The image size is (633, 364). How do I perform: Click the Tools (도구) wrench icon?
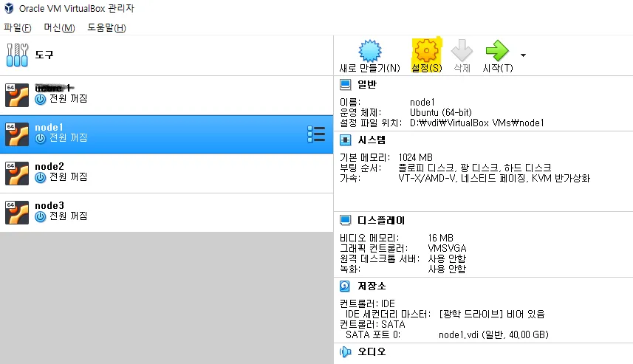tap(18, 55)
